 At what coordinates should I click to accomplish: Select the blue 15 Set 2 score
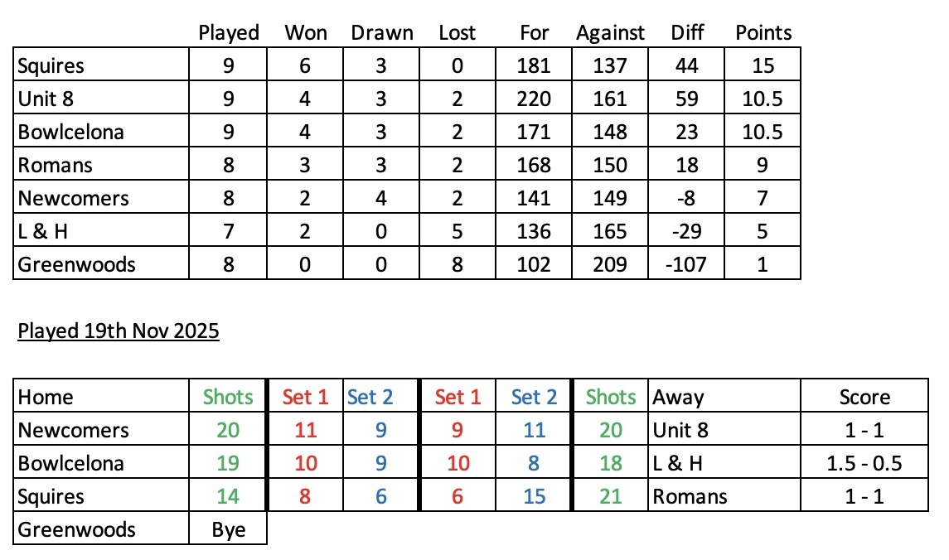[x=535, y=496]
